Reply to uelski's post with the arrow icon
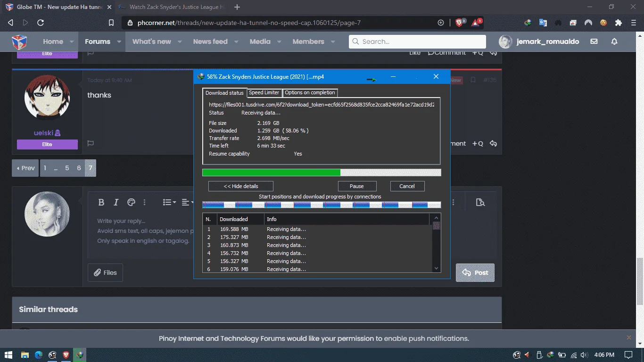This screenshot has height=362, width=644. tap(493, 143)
